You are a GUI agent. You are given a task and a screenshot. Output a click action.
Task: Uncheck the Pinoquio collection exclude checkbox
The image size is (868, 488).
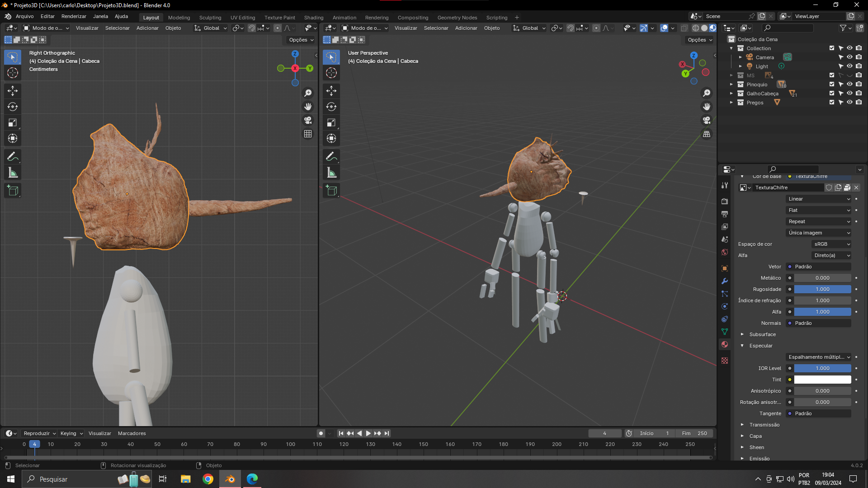(x=831, y=84)
